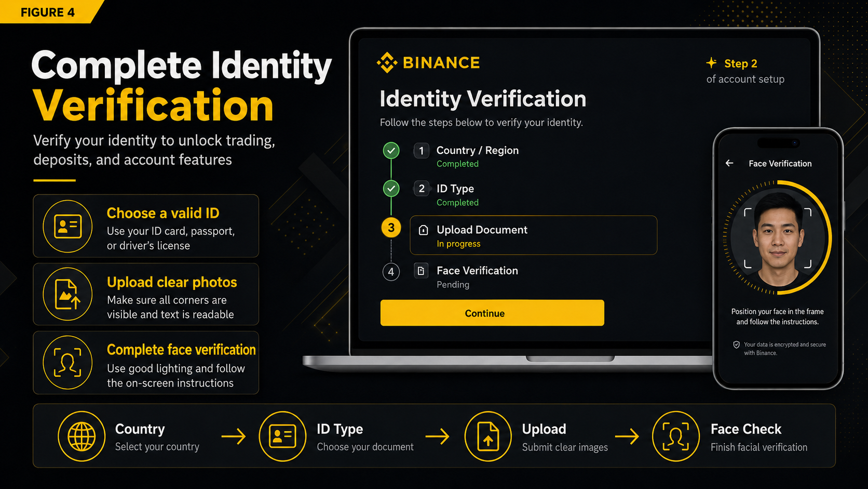This screenshot has height=489, width=868.
Task: Click 'Completed' under ID Type
Action: click(x=457, y=203)
